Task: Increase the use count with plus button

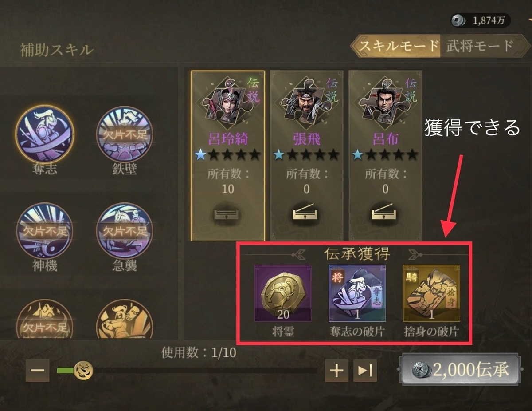Action: [336, 370]
